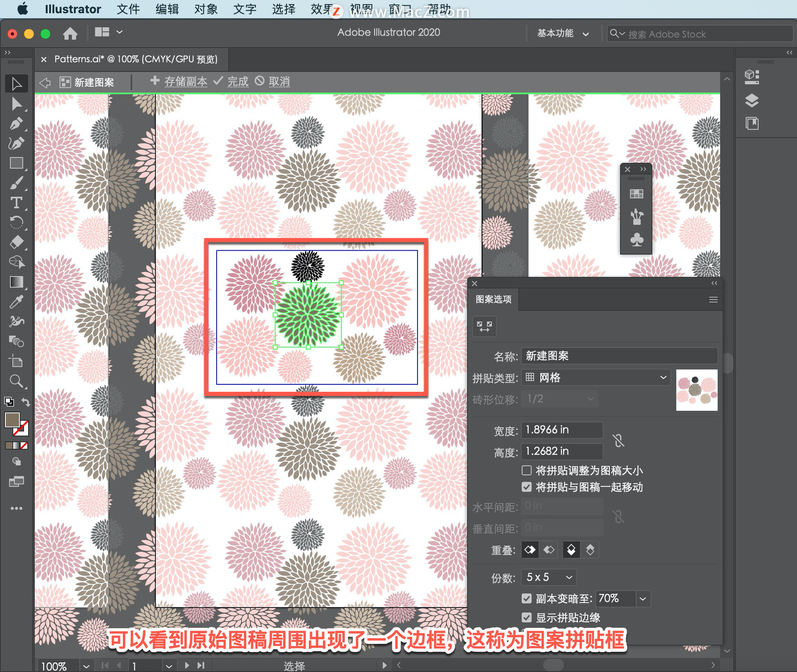Select the Zoom tool magnifier
Screen dimensions: 797x672
[17, 381]
